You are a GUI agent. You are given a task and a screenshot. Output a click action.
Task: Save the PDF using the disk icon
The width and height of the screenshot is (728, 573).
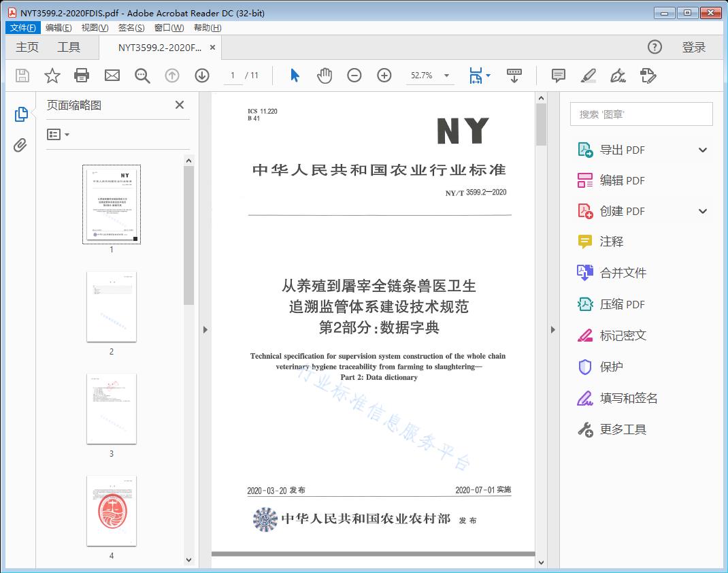[21, 76]
